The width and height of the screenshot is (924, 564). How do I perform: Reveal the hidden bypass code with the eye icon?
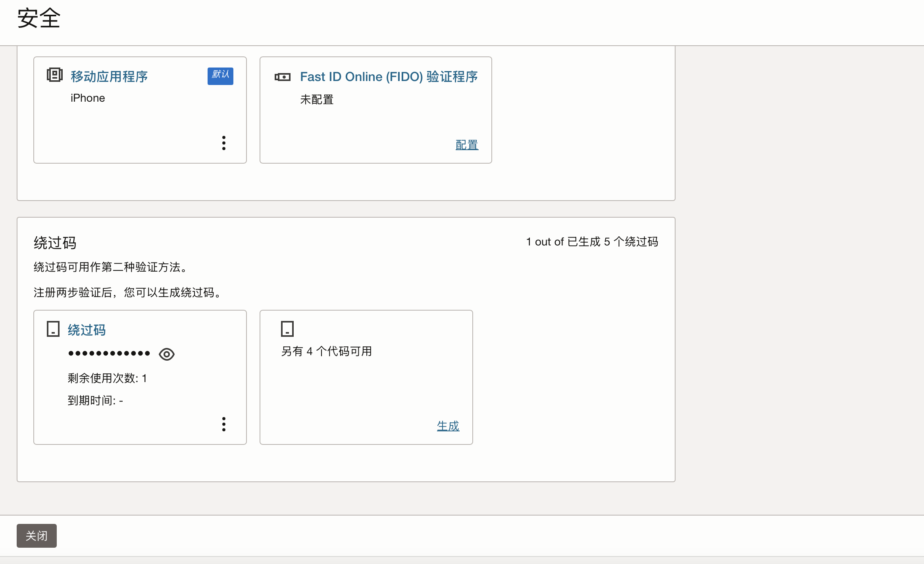tap(166, 354)
